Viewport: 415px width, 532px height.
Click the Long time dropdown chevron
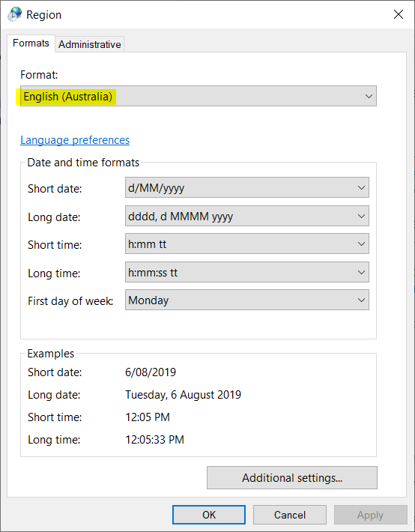point(361,272)
